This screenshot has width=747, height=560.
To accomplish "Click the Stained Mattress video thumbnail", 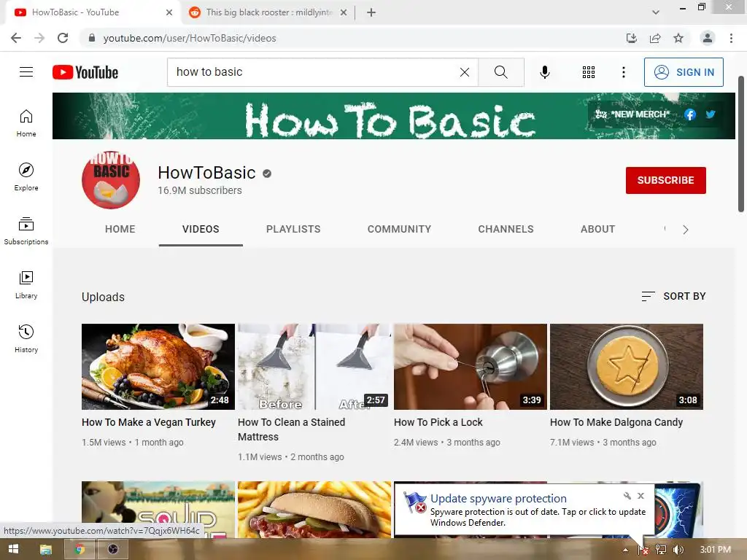I will [x=314, y=367].
